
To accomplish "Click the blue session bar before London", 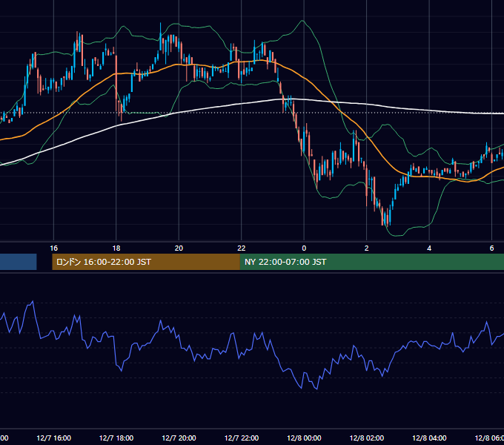I will (x=19, y=262).
